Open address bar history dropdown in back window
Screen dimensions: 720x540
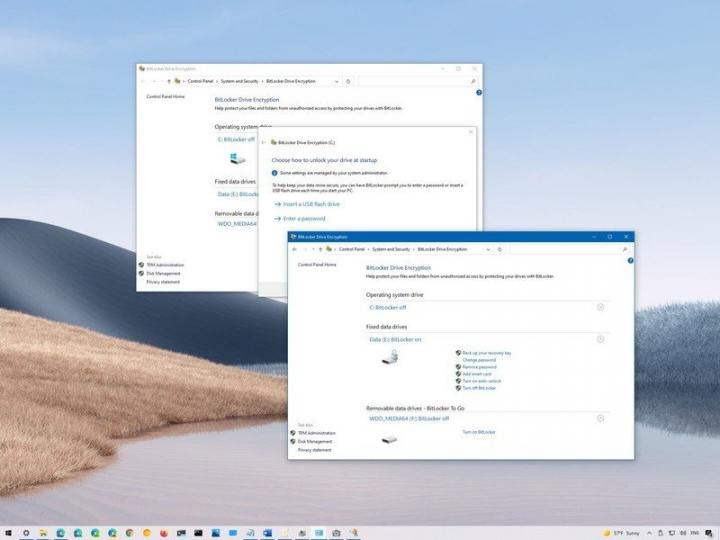click(x=337, y=81)
